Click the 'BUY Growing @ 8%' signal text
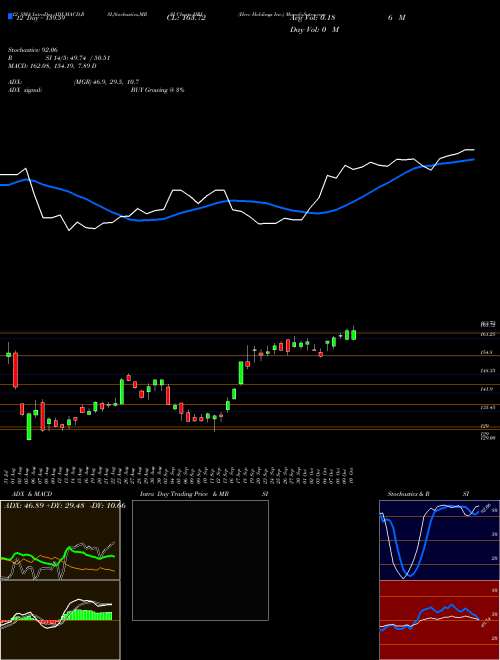The height and width of the screenshot is (660, 500). click(157, 90)
